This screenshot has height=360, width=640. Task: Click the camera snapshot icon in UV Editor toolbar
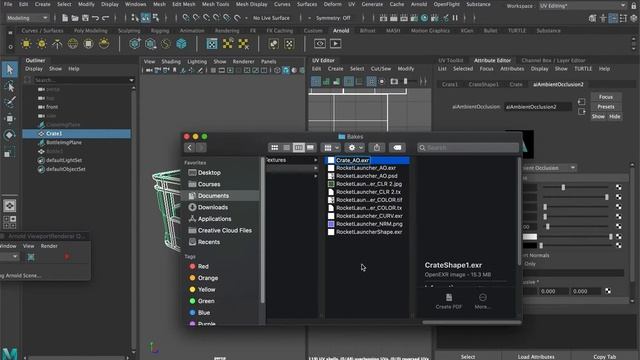(394, 82)
